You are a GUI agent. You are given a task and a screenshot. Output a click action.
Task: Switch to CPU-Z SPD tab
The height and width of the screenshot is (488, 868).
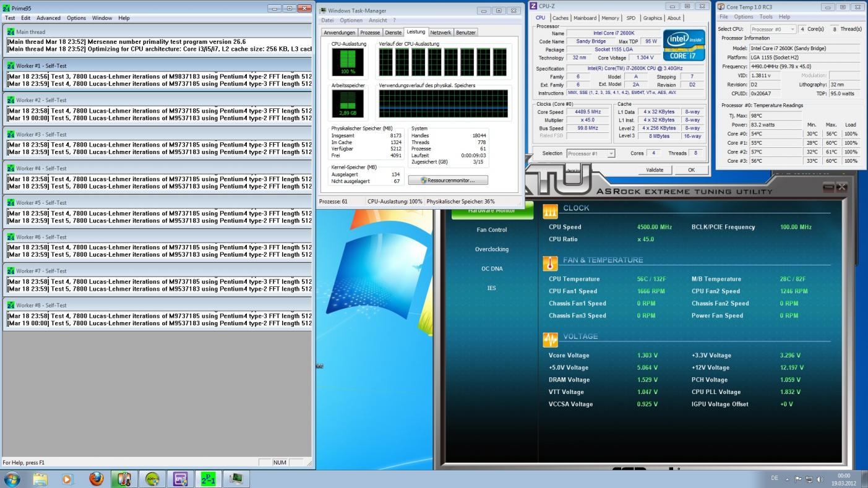(x=630, y=18)
